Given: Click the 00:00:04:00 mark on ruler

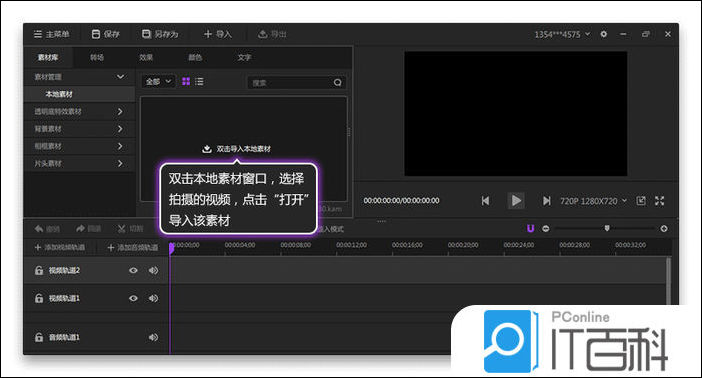Looking at the screenshot, I should tap(240, 245).
